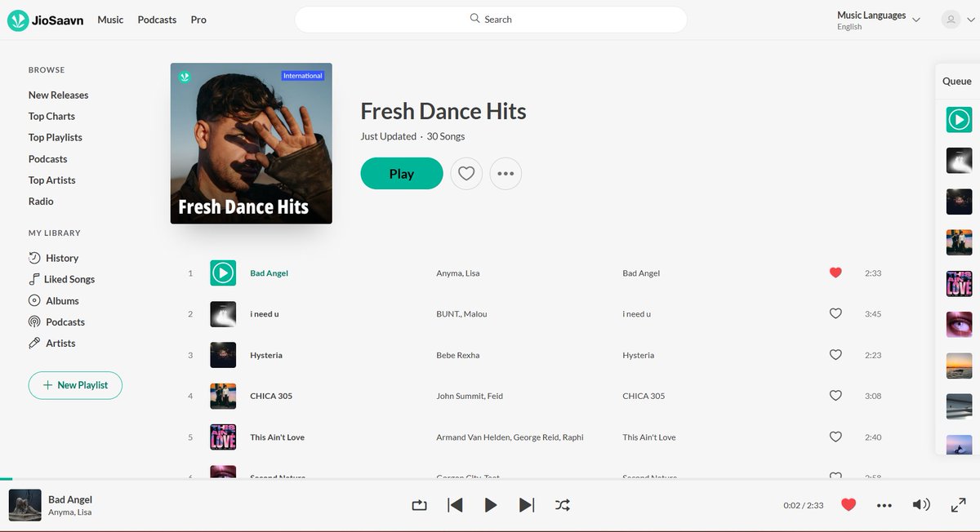Like the song Hysteria
The image size is (980, 532).
(835, 355)
